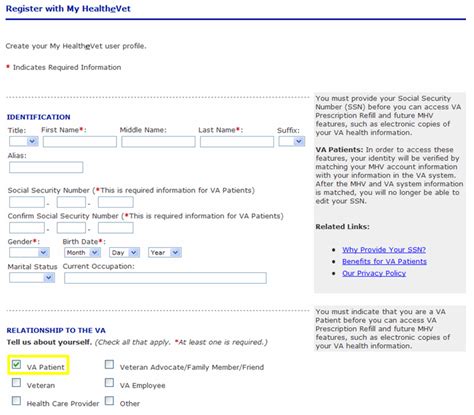This screenshot has width=474, height=415.
Task: Check the Veteran checkbox
Action: [x=16, y=383]
